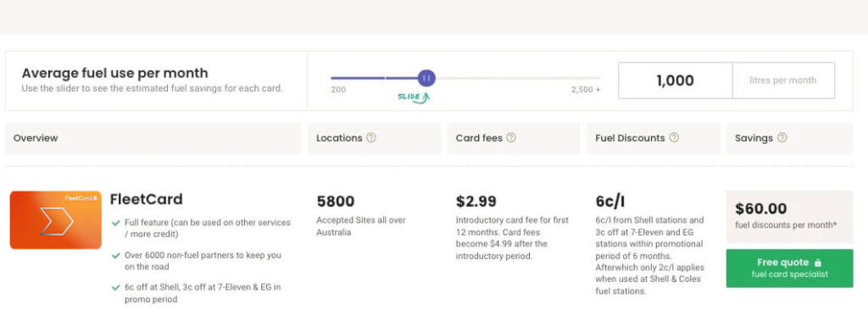Select the Card fees column header
Image resolution: width=868 pixels, height=326 pixels.
[513, 138]
